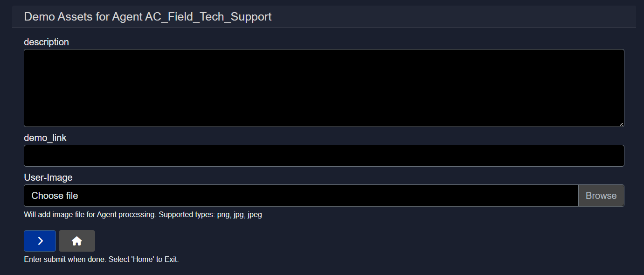This screenshot has width=644, height=275.
Task: Click the "Choose file" placeholder text
Action: point(55,196)
